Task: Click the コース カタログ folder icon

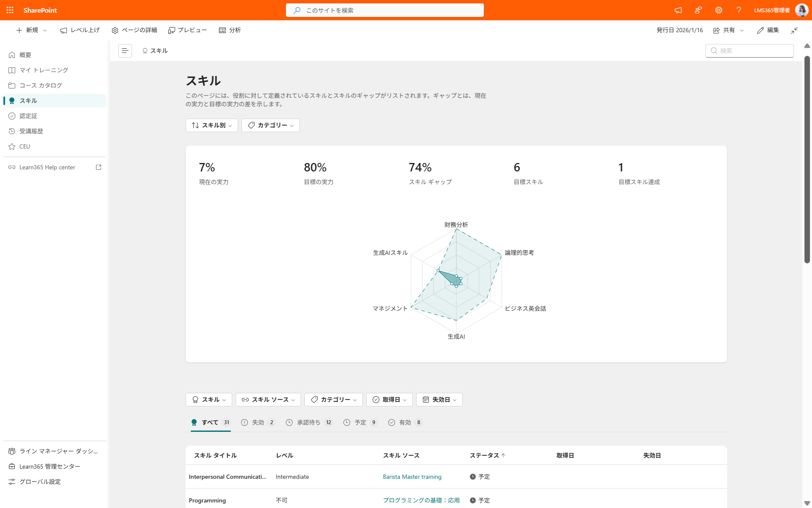Action: [x=12, y=86]
